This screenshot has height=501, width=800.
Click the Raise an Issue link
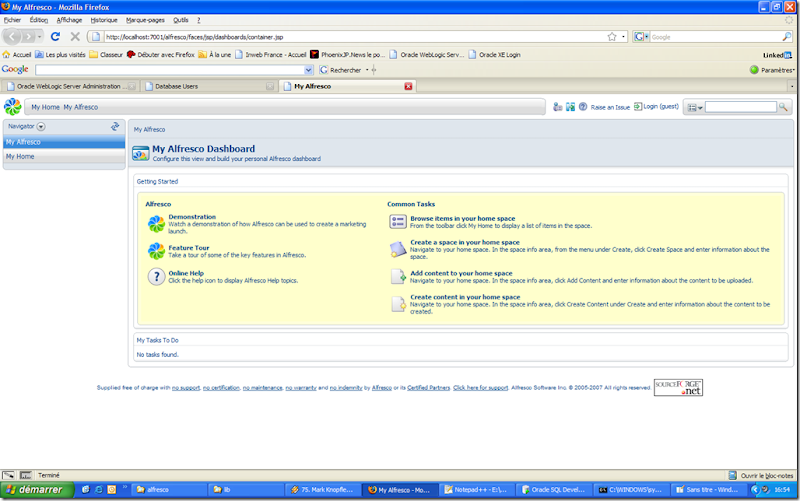[610, 107]
